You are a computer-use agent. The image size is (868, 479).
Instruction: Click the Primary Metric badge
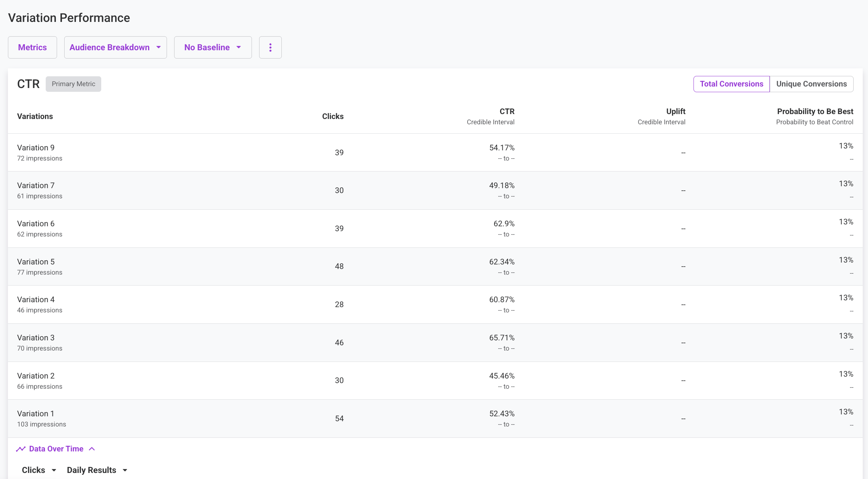pos(74,84)
